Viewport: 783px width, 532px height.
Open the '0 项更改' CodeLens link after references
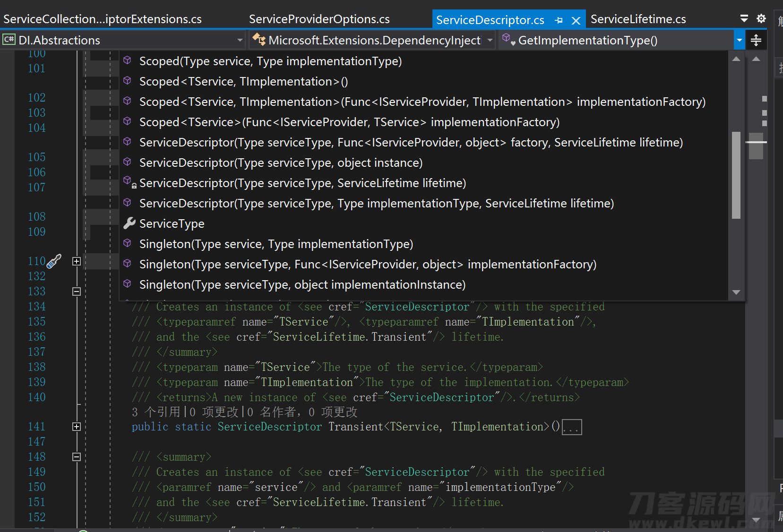pos(214,412)
